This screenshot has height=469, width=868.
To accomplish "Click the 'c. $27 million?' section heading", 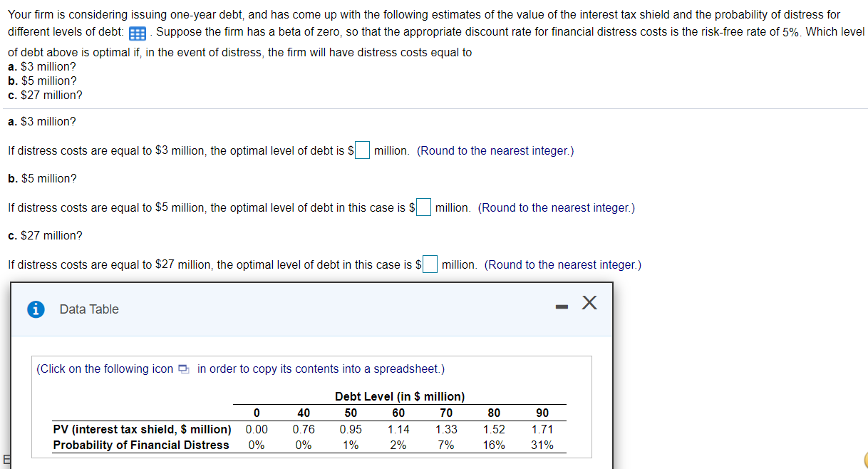I will point(45,235).
